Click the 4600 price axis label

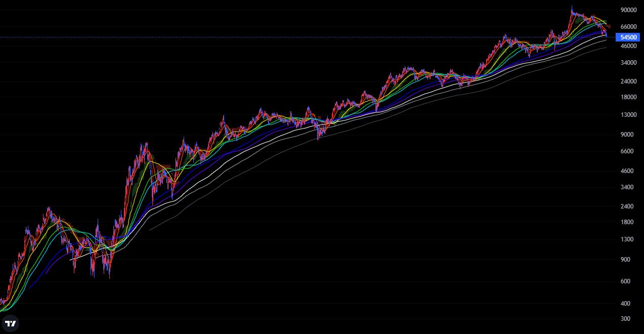click(628, 171)
